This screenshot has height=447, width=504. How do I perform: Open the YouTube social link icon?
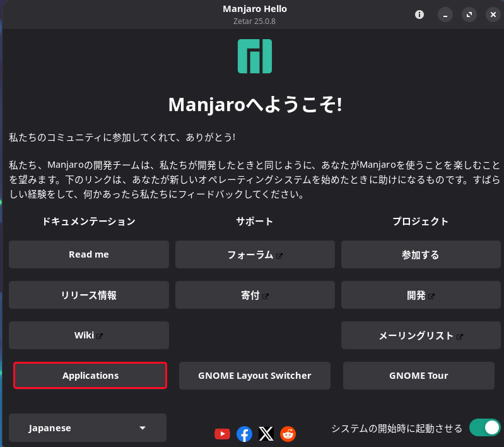222,434
